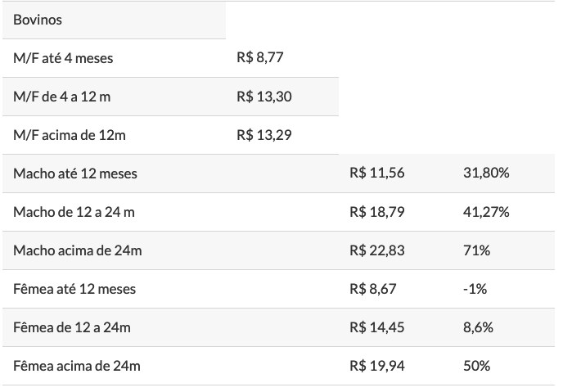Viewport: 563px width, 392px height.
Task: Select the M/F até 4 meses row label
Action: [63, 58]
